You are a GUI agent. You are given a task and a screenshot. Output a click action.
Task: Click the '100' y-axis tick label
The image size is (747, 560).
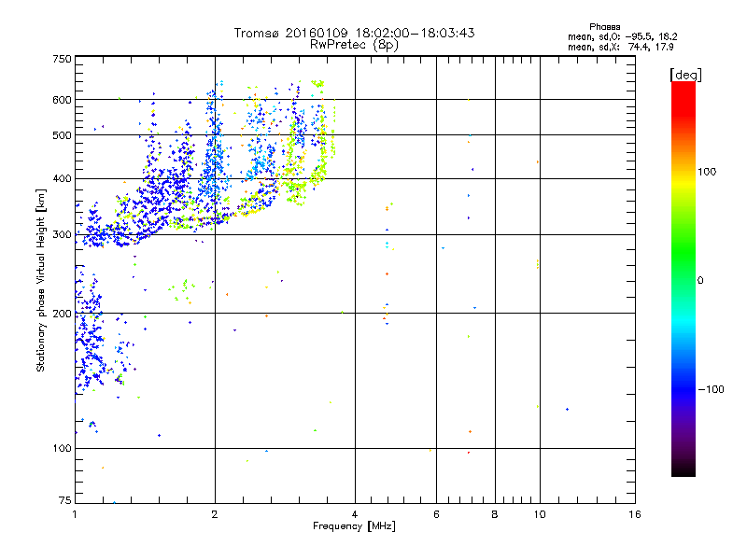pos(62,448)
